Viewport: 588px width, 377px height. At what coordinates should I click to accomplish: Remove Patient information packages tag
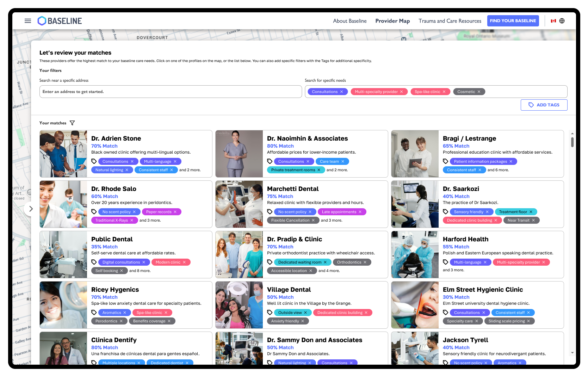coord(511,161)
